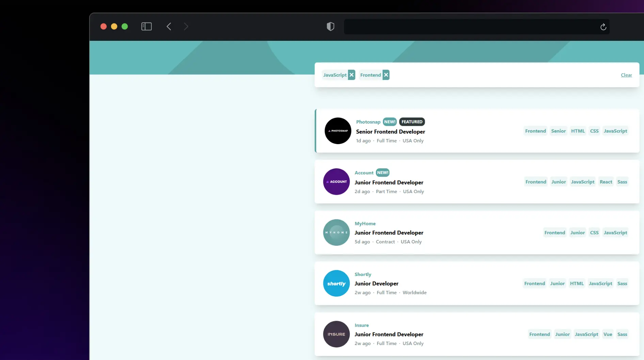Filter by HTML tag on Photosnap
Screen dimensions: 644x360
pyautogui.click(x=578, y=131)
